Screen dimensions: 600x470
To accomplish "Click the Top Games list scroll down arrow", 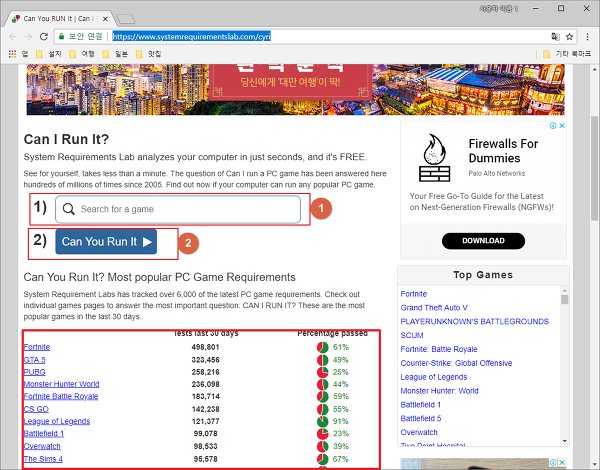I will coord(565,441).
